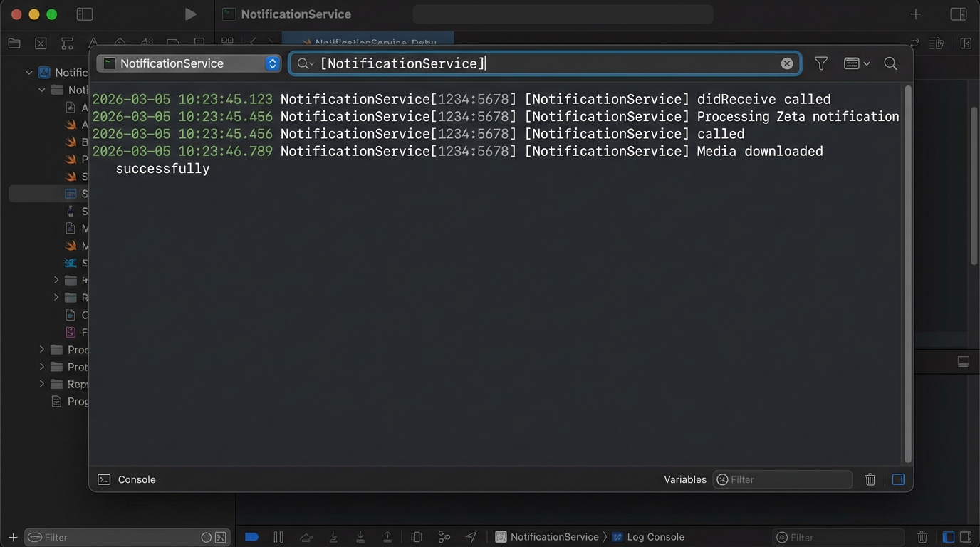This screenshot has height=547, width=980.
Task: Expand the Products folder in the navigator
Action: [41, 350]
